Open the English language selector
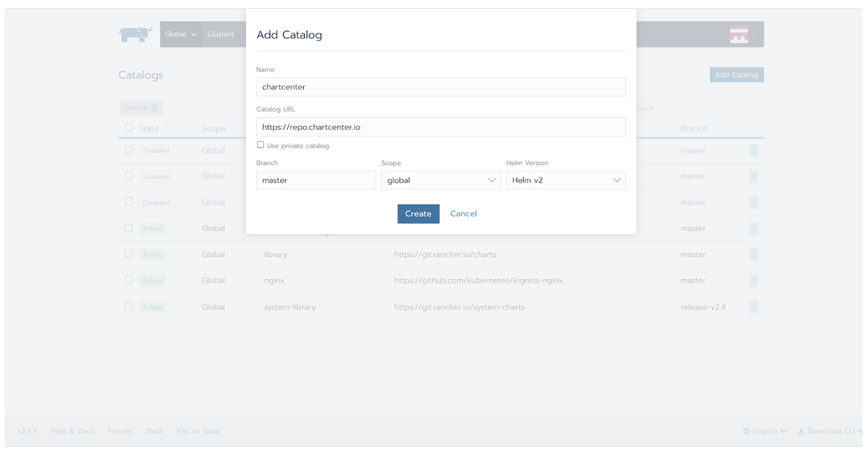This screenshot has width=868, height=457. coord(765,431)
